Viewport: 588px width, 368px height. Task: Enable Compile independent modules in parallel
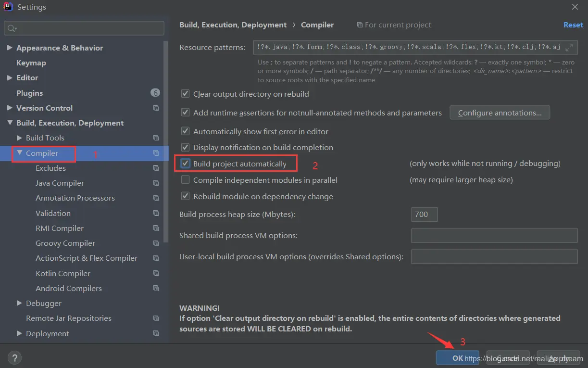pos(185,180)
